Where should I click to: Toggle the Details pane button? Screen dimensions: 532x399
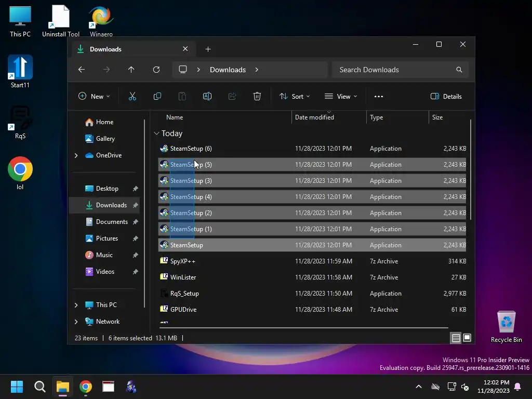446,96
